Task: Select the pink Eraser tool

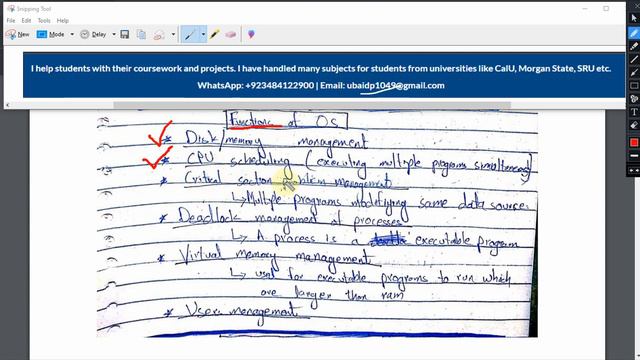Action: point(231,35)
